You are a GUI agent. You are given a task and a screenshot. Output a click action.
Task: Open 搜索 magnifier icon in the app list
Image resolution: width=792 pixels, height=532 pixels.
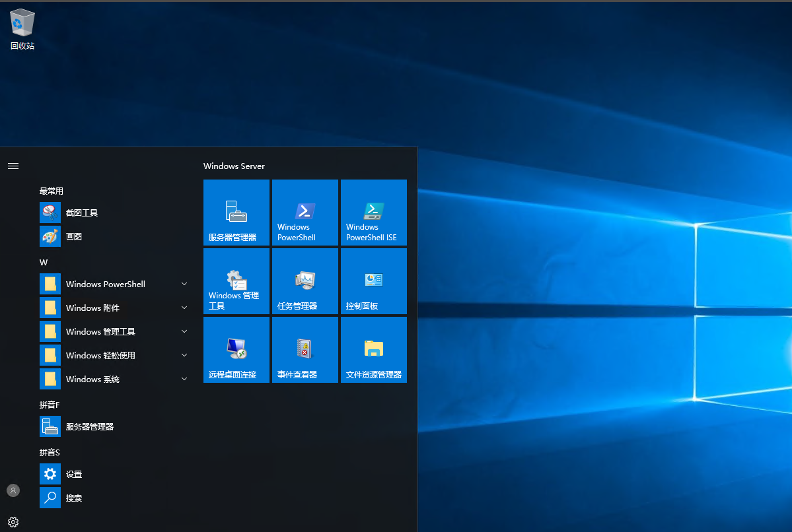[x=50, y=498]
